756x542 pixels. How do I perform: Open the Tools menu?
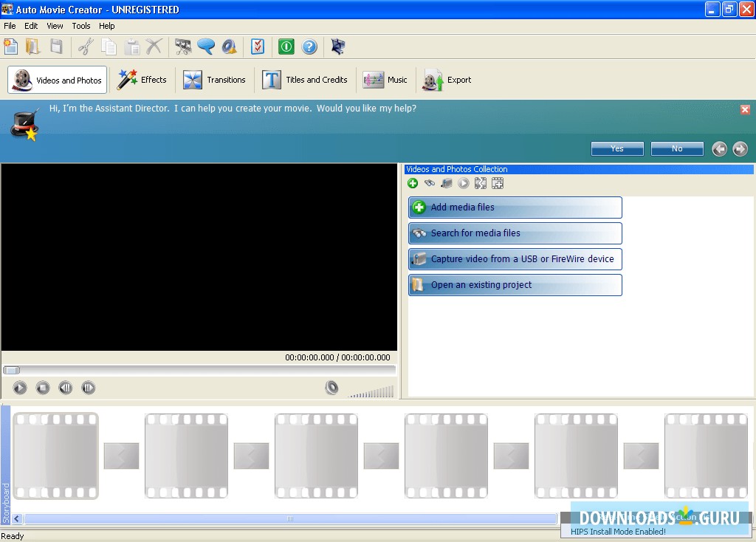pyautogui.click(x=81, y=25)
